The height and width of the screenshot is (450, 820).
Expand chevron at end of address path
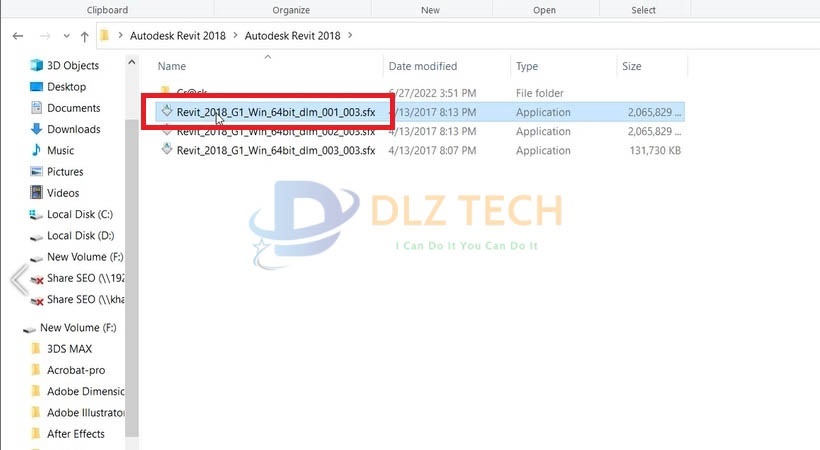tap(350, 36)
